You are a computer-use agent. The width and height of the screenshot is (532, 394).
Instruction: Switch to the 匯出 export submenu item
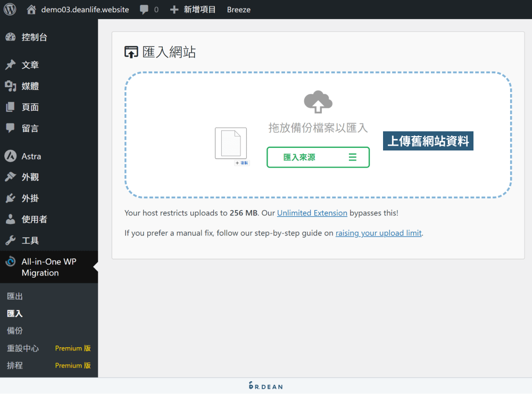14,296
